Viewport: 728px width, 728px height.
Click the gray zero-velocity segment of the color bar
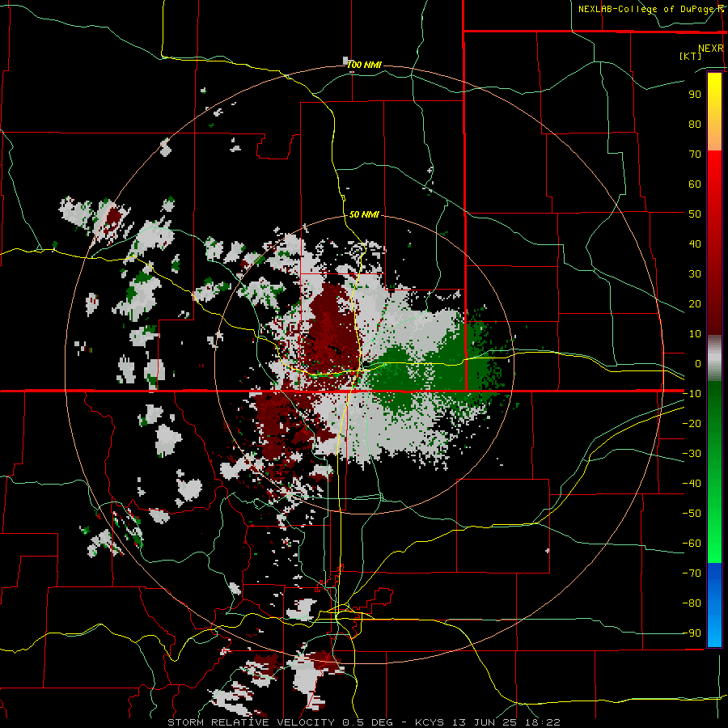(x=714, y=358)
